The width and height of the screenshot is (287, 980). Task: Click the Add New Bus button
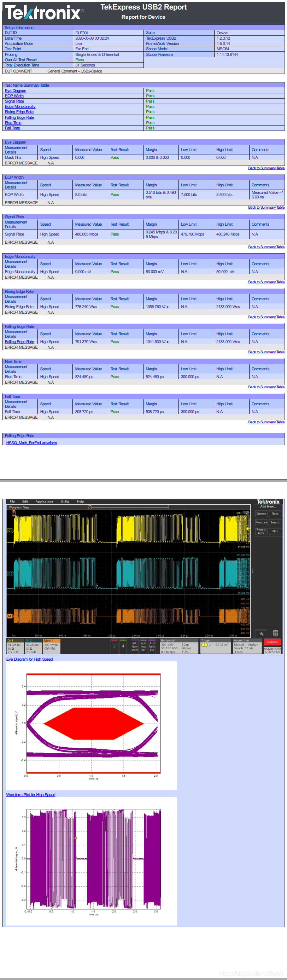(152, 646)
